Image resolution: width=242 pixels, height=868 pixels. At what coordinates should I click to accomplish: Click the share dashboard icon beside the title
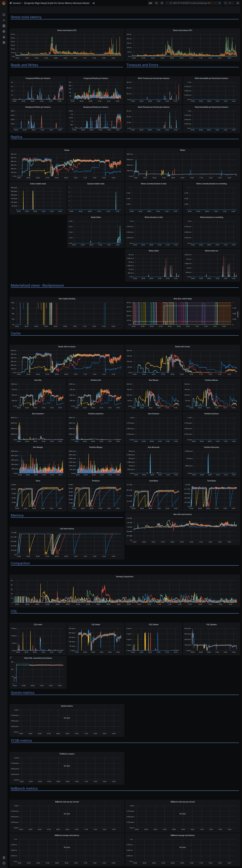point(93,3)
